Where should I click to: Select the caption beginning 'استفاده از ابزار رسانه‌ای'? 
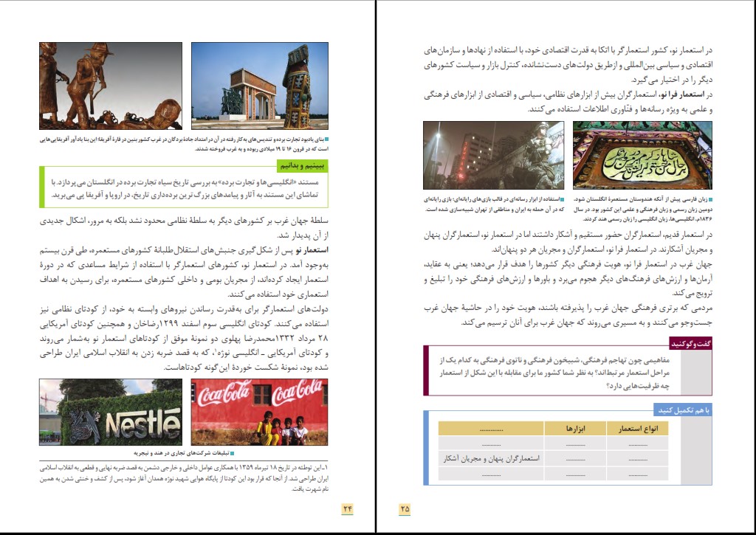494,204
